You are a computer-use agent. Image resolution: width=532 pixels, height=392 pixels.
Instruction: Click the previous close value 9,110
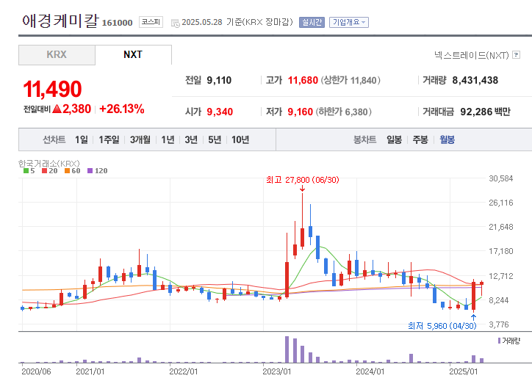219,80
